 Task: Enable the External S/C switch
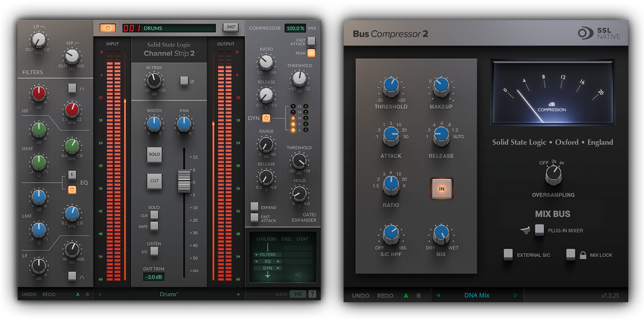pos(508,254)
